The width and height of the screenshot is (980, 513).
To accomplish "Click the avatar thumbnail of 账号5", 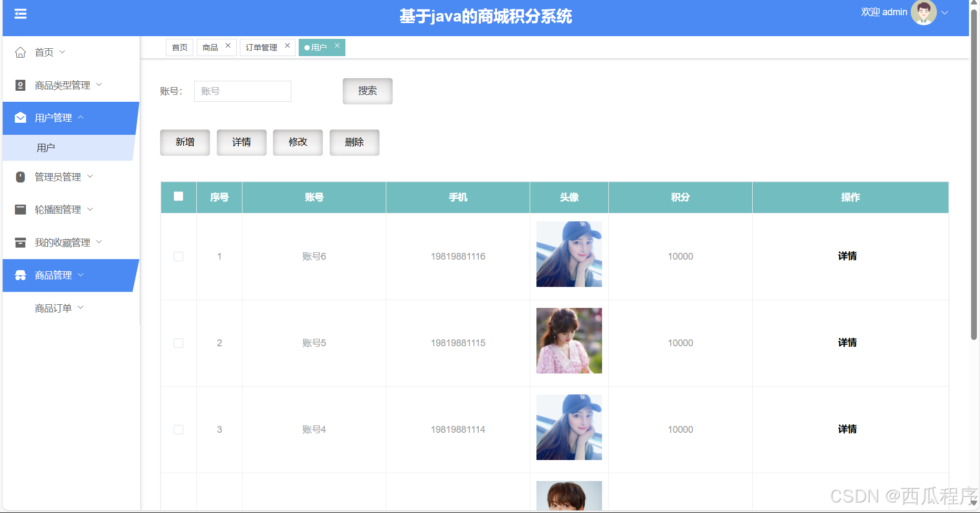I will [569, 340].
